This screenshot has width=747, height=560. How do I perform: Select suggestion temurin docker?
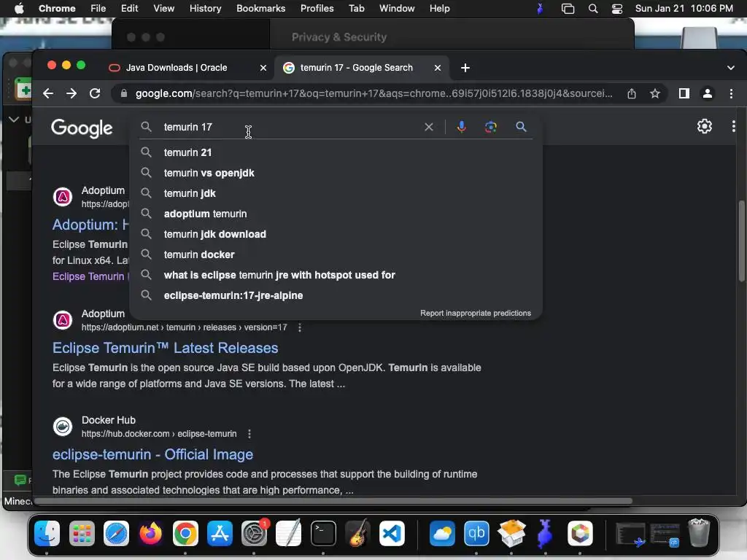click(x=336, y=254)
